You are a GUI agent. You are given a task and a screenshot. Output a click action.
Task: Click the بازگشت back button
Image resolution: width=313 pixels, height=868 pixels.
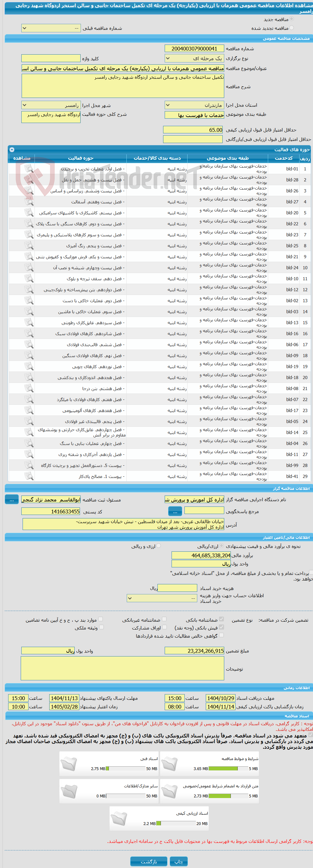pyautogui.click(x=149, y=862)
